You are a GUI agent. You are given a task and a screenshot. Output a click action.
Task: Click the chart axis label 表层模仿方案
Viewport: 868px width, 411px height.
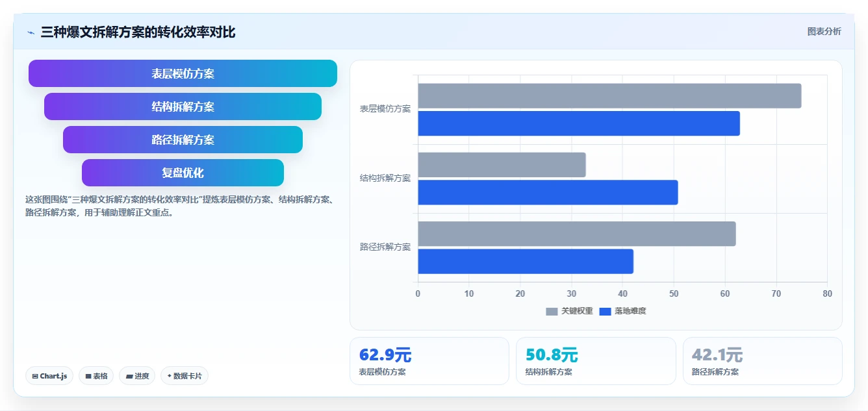(385, 109)
